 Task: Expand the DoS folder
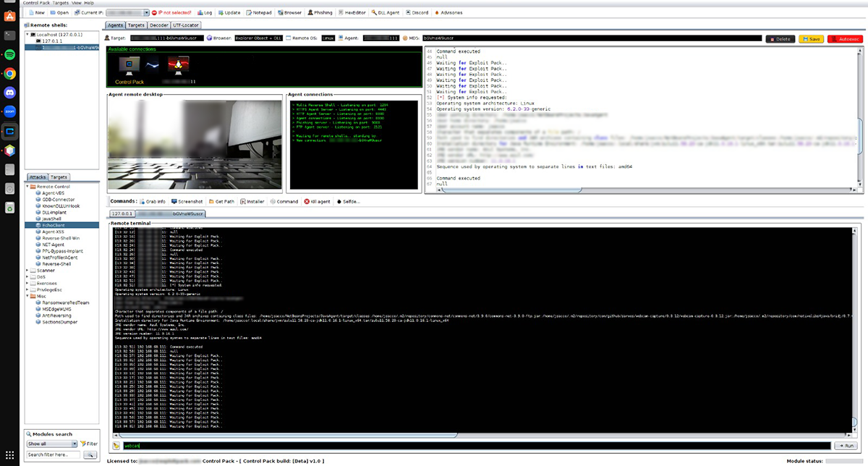coord(28,277)
